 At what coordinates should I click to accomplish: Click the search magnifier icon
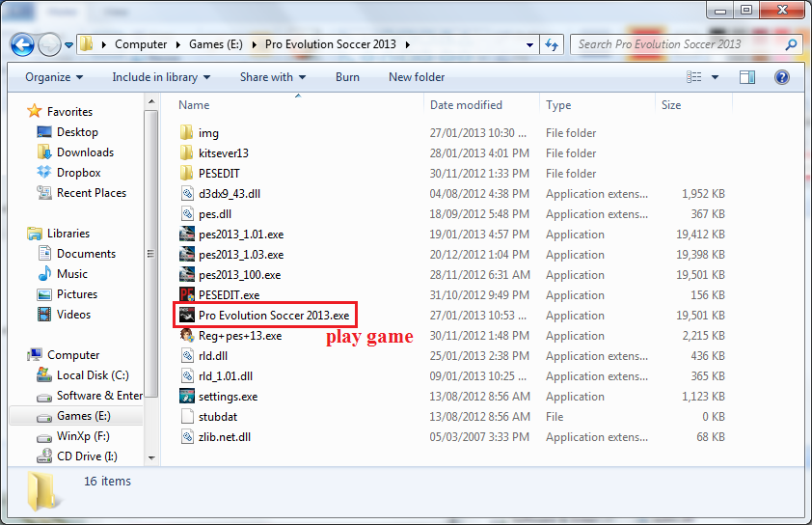click(791, 44)
